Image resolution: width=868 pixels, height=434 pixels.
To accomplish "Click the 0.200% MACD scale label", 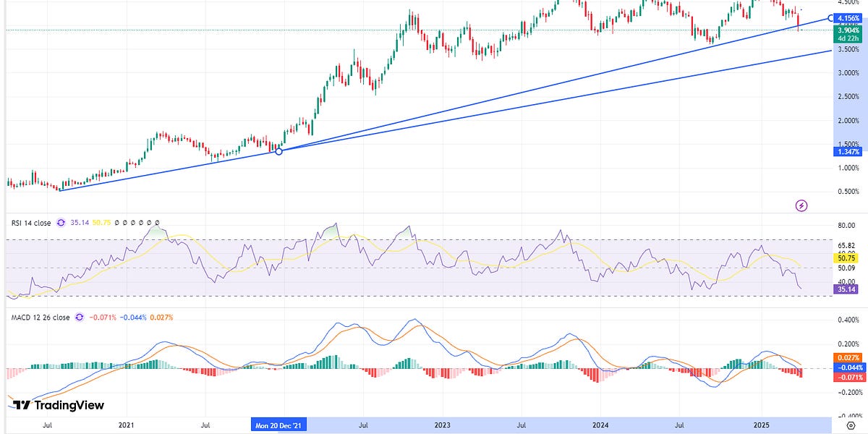I will [x=848, y=344].
